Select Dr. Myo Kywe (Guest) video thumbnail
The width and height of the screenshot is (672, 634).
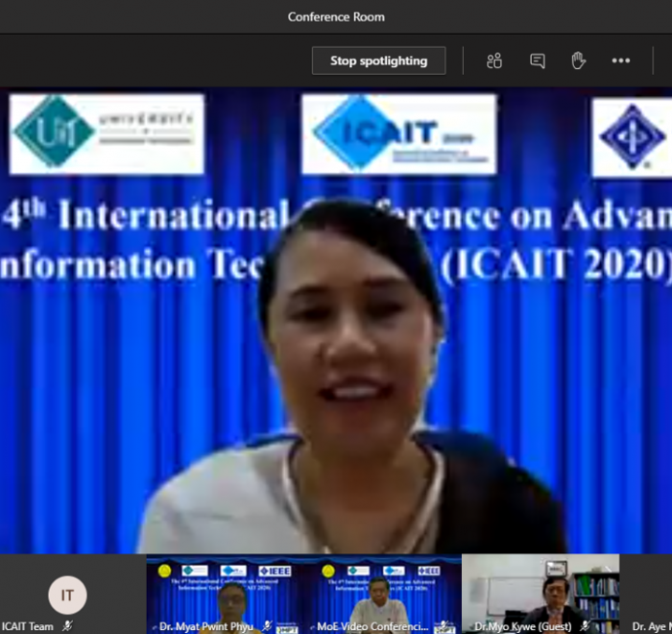coord(540,588)
